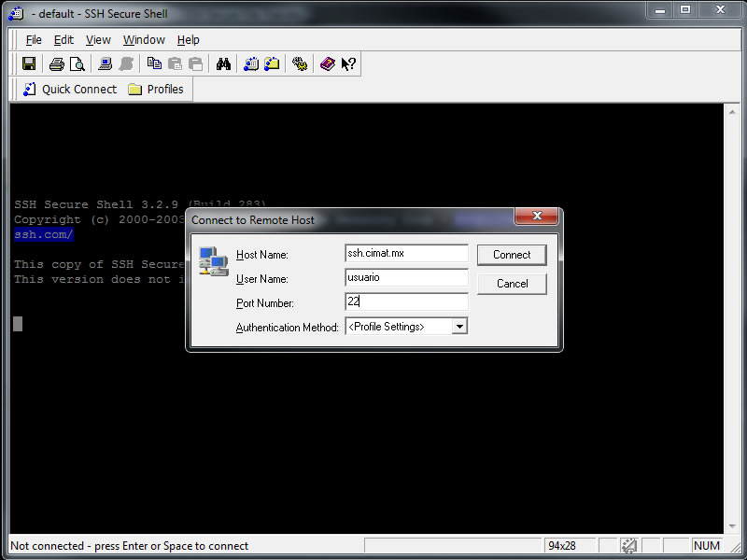Open a New Terminal Window icon
The width and height of the screenshot is (747, 560).
[x=251, y=63]
